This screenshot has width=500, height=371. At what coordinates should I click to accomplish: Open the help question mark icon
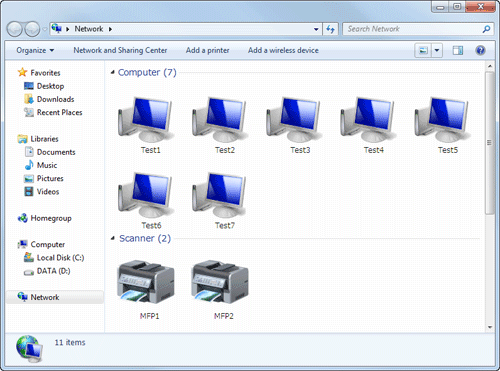coord(480,50)
